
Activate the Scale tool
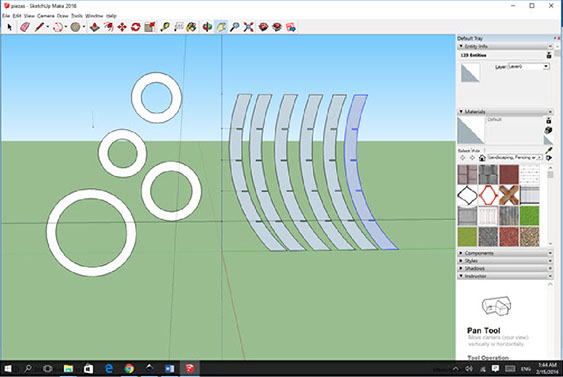(x=150, y=27)
